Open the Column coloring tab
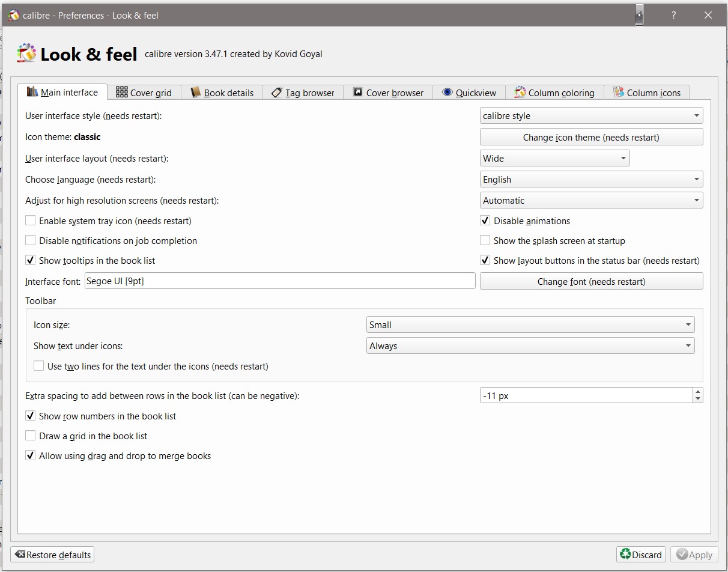This screenshot has height=572, width=728. tap(554, 93)
